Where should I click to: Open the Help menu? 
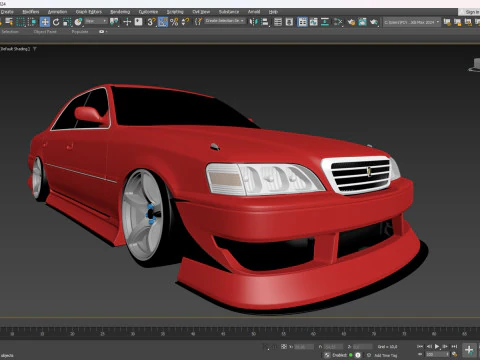[x=273, y=12]
